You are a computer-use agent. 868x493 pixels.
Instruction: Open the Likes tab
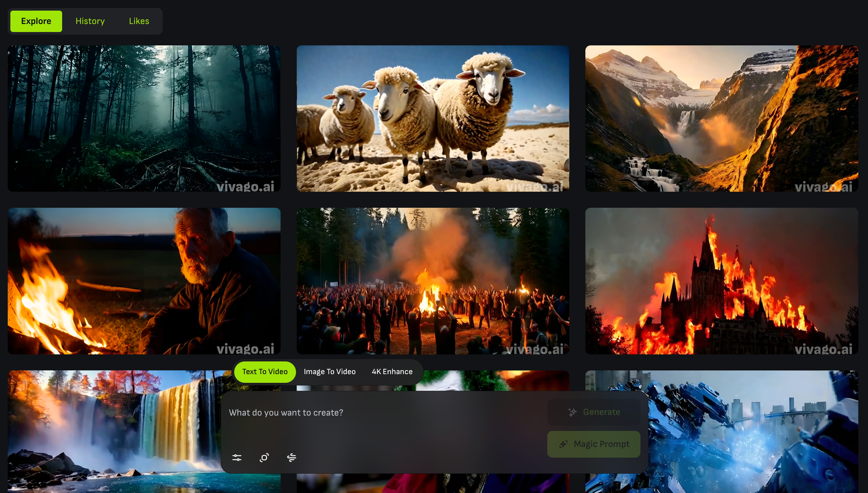tap(139, 21)
